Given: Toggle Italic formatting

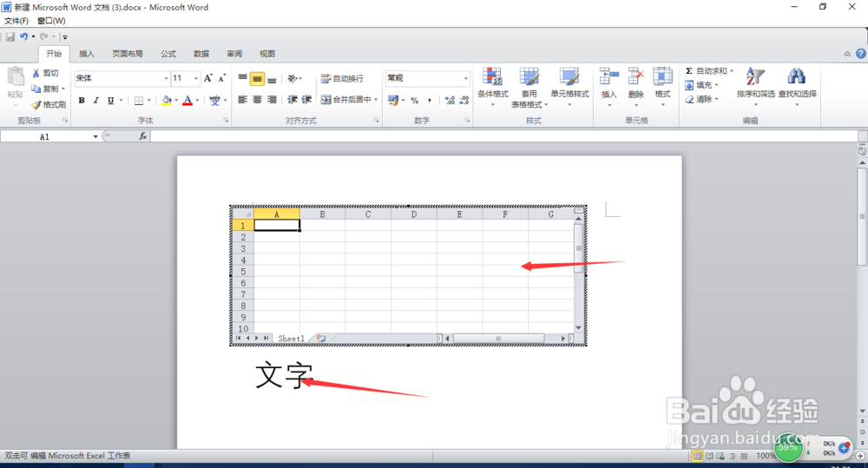Looking at the screenshot, I should click(95, 100).
